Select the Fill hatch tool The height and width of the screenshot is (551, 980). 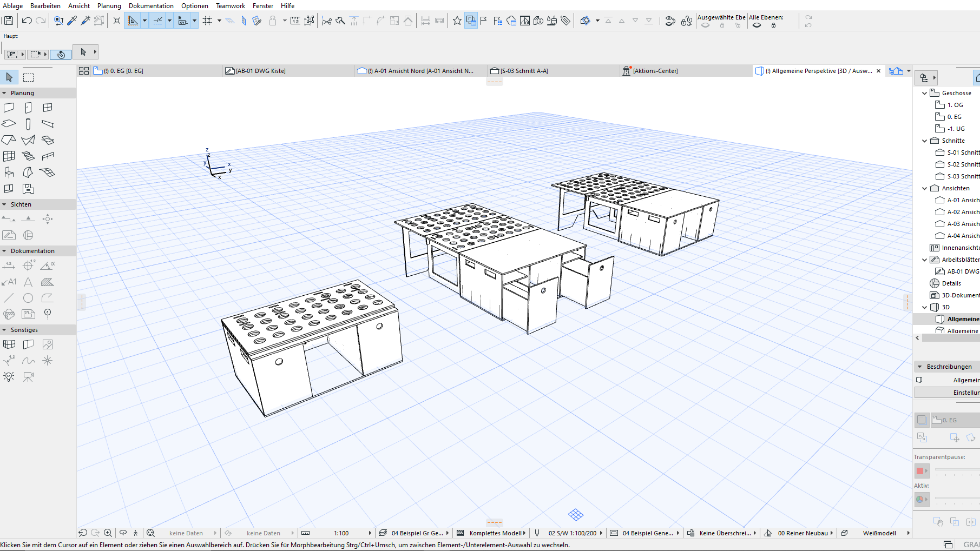pyautogui.click(x=48, y=282)
